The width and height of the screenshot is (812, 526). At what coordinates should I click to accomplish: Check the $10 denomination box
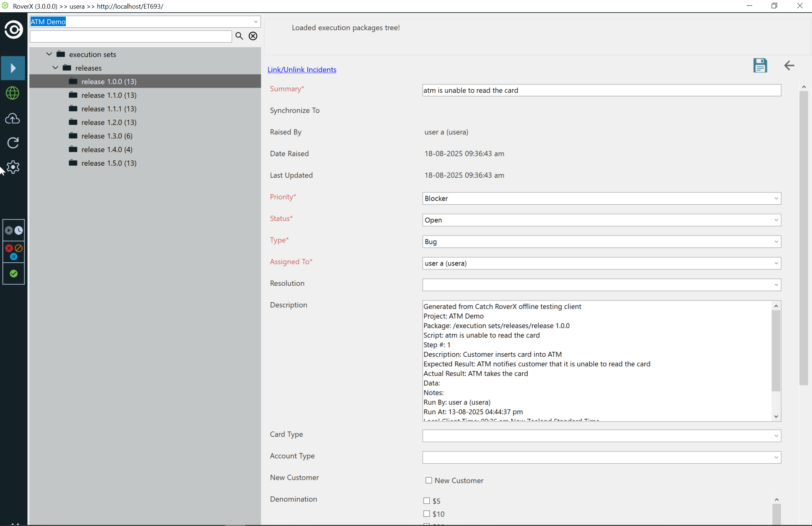click(x=427, y=514)
